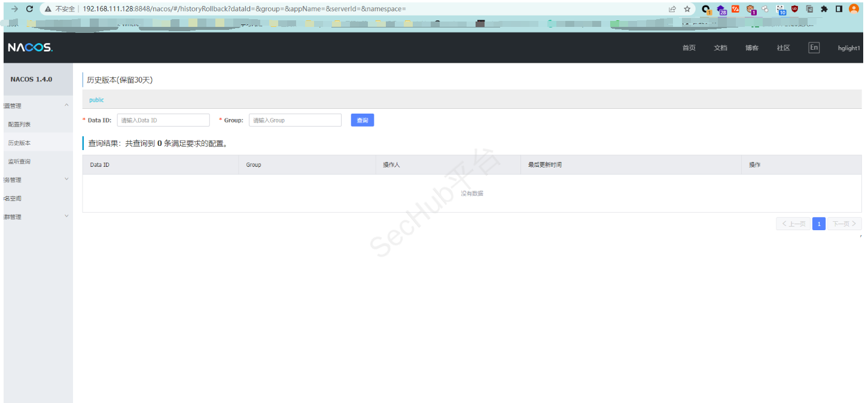The height and width of the screenshot is (403, 868).
Task: Open the browser side panel icon
Action: pyautogui.click(x=839, y=9)
